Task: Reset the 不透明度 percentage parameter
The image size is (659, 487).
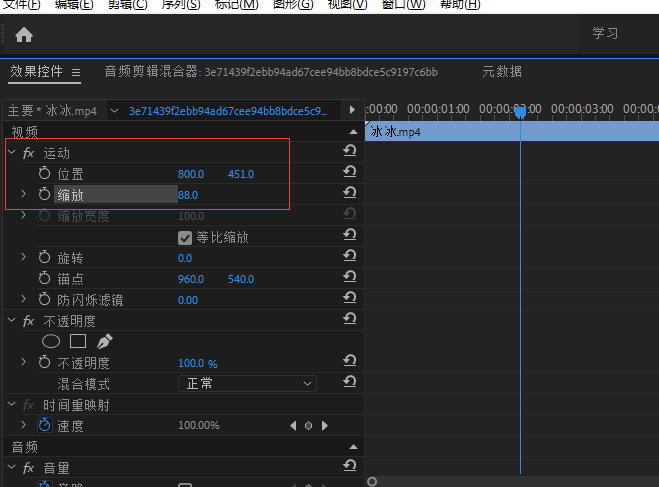Action: click(x=350, y=361)
